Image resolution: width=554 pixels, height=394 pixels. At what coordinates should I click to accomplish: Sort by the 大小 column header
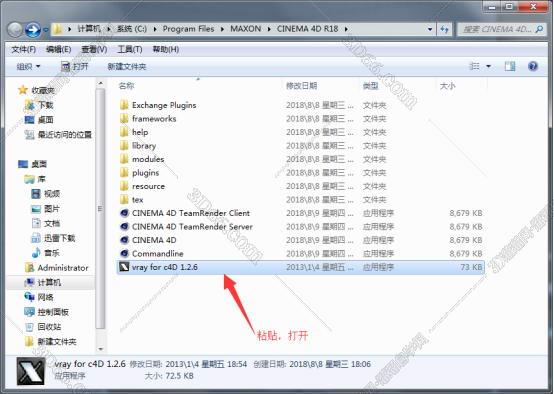coord(447,86)
